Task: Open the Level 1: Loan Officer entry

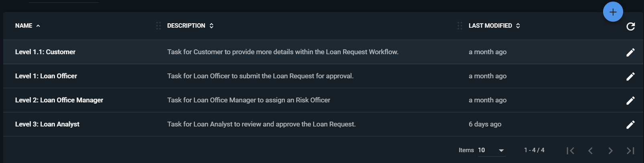Action: pos(46,76)
